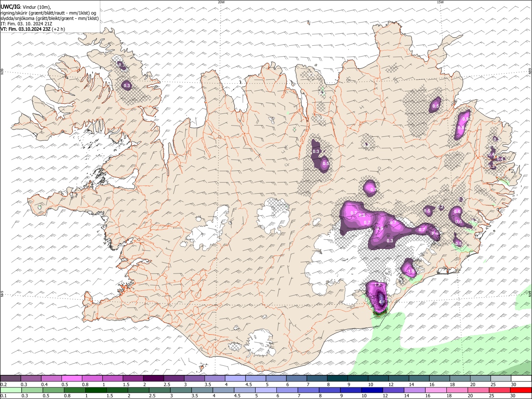
Task: Click light pink bottom-row swatch labeled 16
Action: click(x=436, y=390)
